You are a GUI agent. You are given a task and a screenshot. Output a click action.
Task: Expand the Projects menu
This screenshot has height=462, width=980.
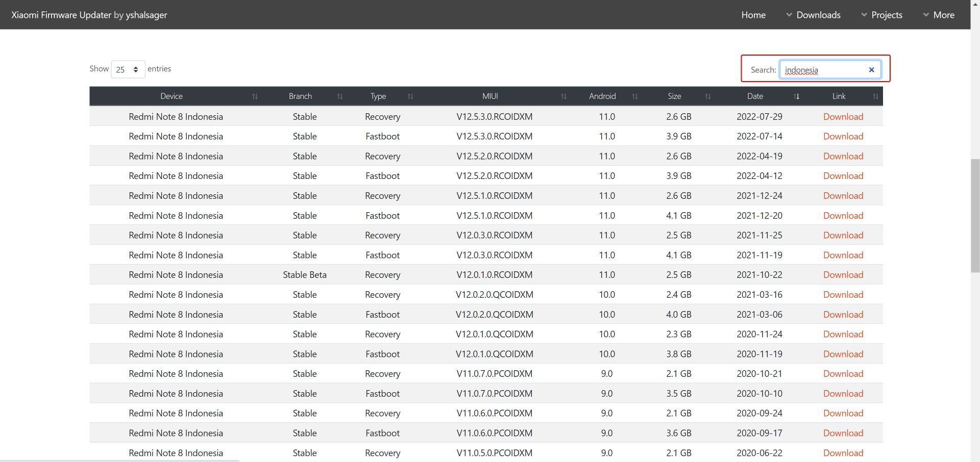[881, 15]
